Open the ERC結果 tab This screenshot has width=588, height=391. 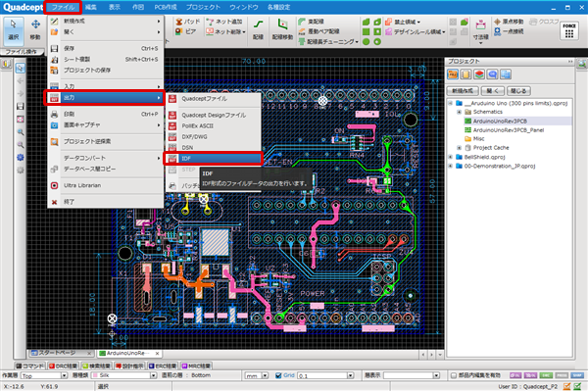tap(163, 366)
